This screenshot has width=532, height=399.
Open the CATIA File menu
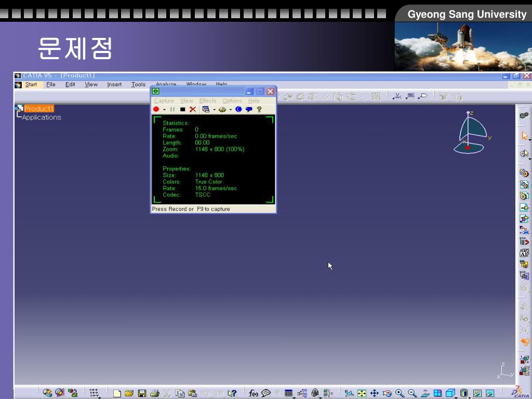51,85
